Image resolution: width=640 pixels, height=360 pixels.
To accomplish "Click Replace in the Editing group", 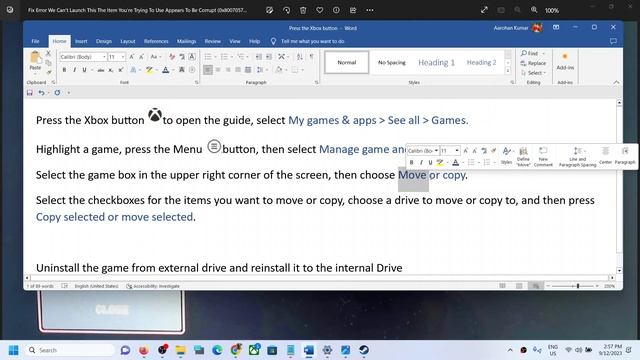I will coord(533,63).
